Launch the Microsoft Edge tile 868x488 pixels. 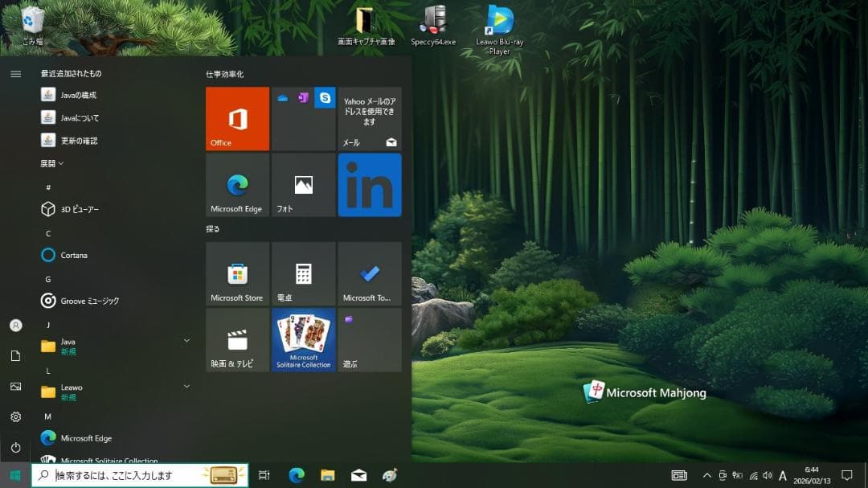(237, 185)
